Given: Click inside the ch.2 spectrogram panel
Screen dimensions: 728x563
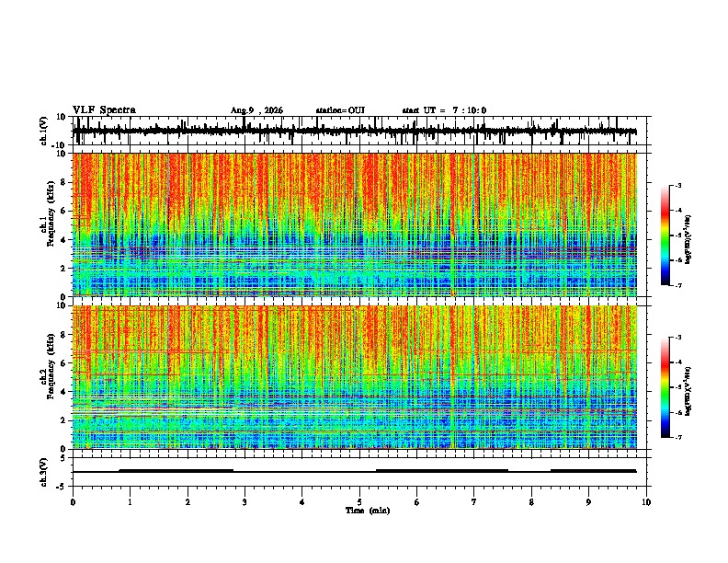Looking at the screenshot, I should click(x=355, y=377).
